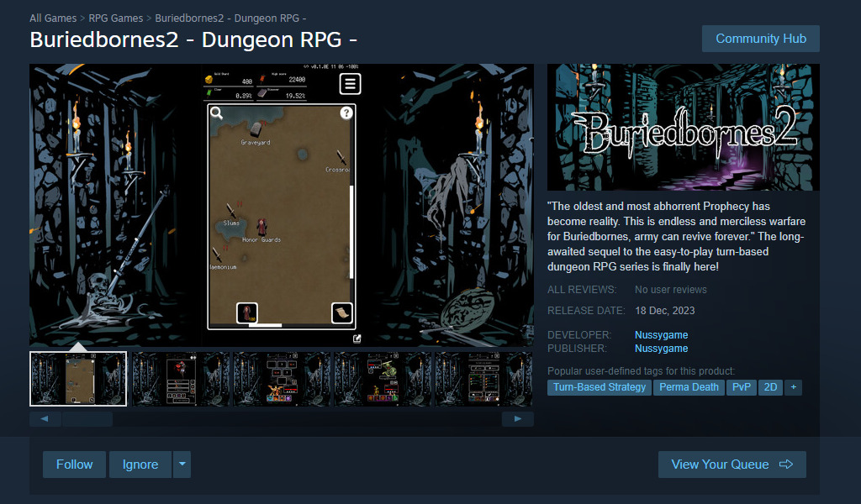The height and width of the screenshot is (504, 861).
Task: Select the second screenshot thumbnail with red character
Action: coord(181,379)
